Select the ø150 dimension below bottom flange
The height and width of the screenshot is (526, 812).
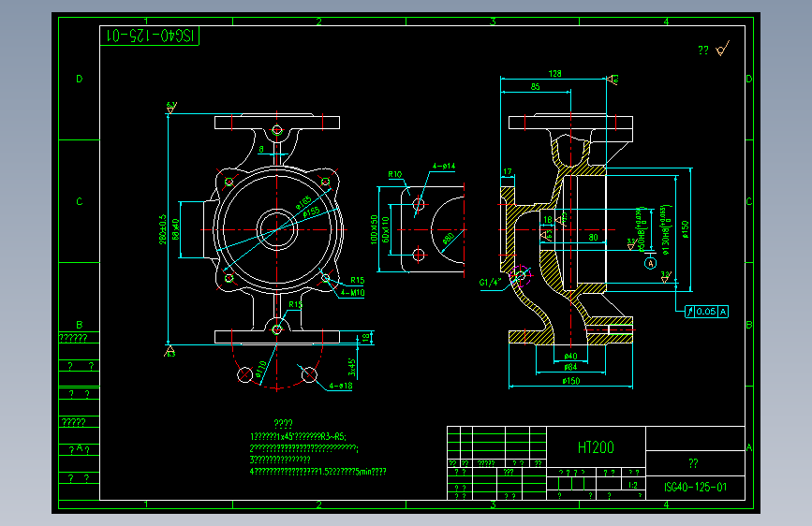(570, 381)
